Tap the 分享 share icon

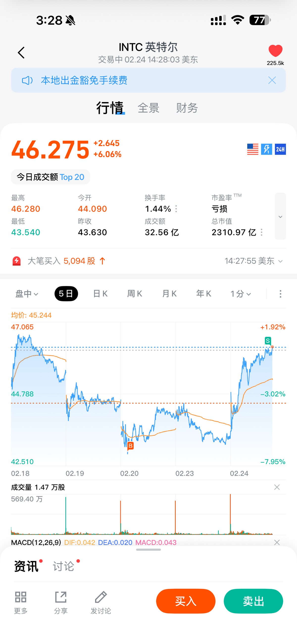[61, 602]
